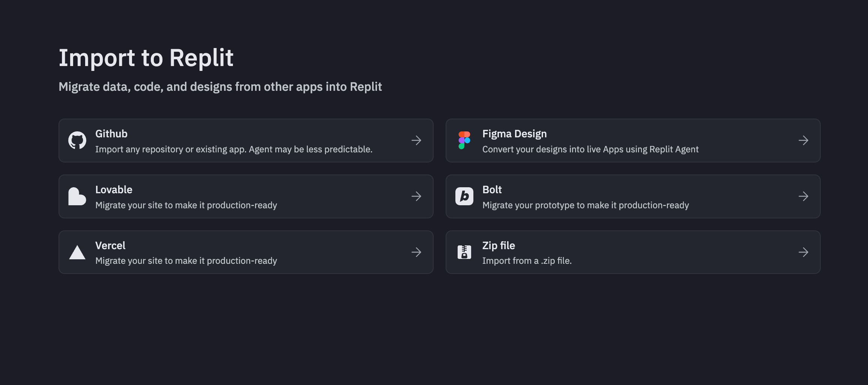Click the Vercel triangle icon
The width and height of the screenshot is (868, 385).
(77, 252)
